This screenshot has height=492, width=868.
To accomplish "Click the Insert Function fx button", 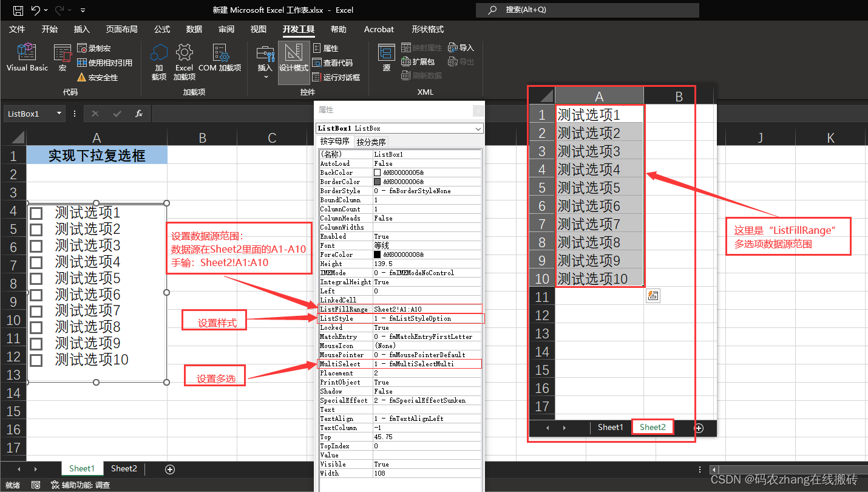I will pyautogui.click(x=139, y=114).
